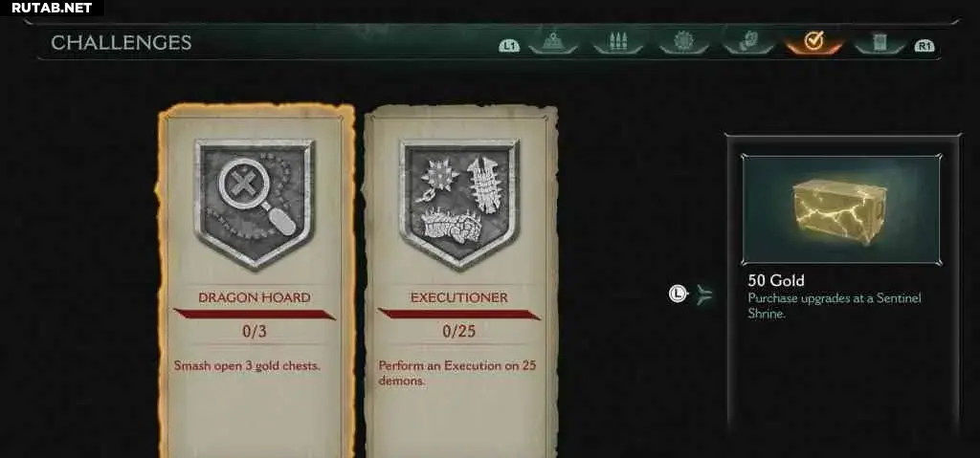This screenshot has width=980, height=458.
Task: Click the magnifying glass Dragon Hoard badge
Action: point(254,203)
